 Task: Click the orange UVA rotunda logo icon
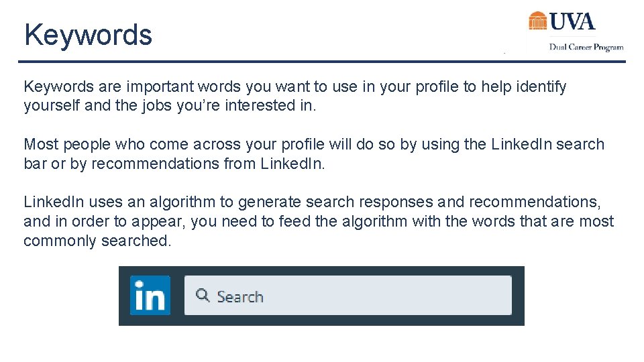pyautogui.click(x=537, y=21)
